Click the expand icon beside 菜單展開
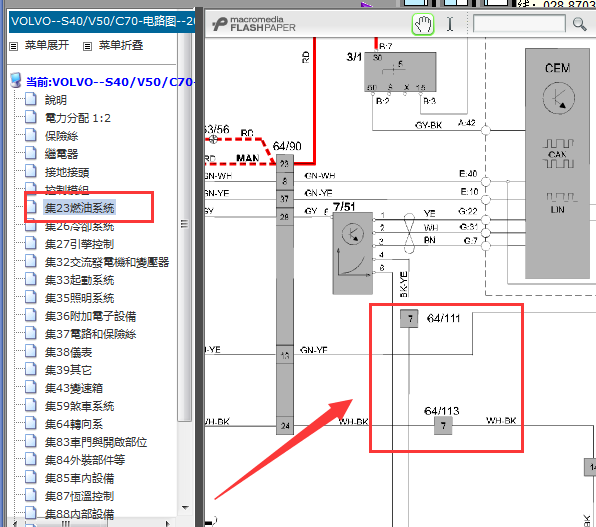Screen dimensions: 596x527 tap(14, 46)
